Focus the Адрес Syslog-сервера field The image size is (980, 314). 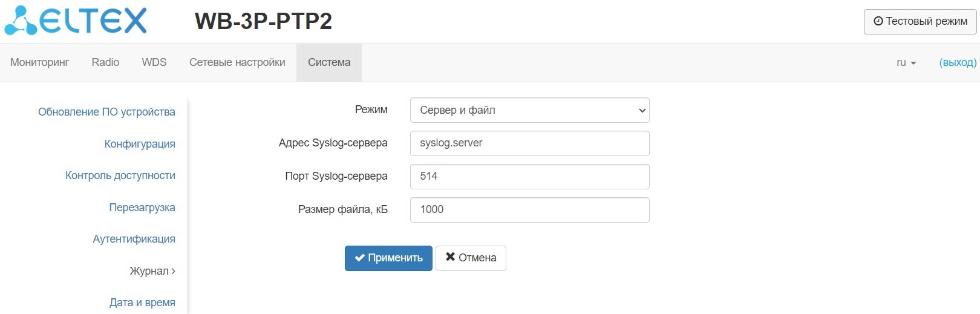tap(529, 143)
